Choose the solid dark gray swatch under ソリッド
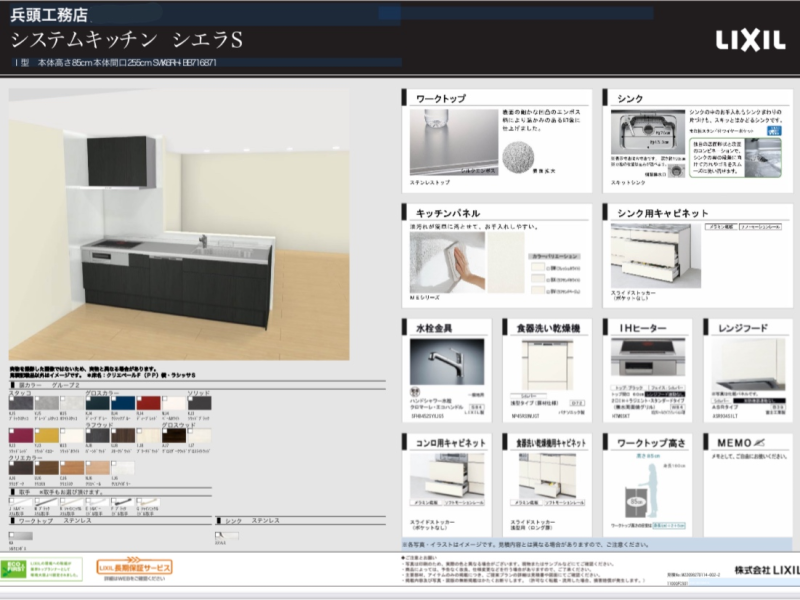Viewport: 800px width, 600px height. point(199,403)
